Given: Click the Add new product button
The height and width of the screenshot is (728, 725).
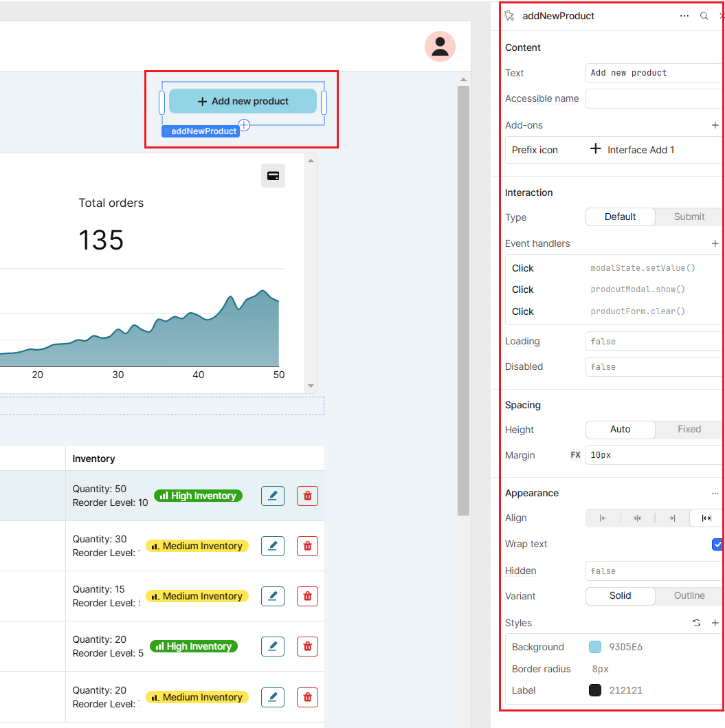Looking at the screenshot, I should tap(243, 101).
